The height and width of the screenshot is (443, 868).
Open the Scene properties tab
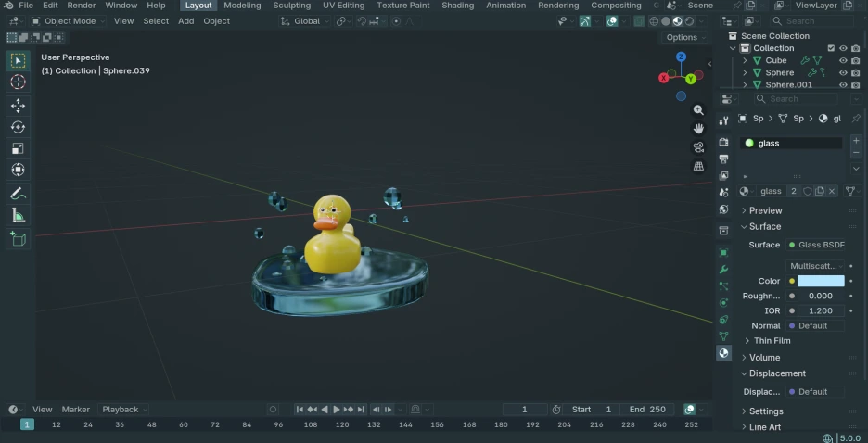click(x=723, y=193)
